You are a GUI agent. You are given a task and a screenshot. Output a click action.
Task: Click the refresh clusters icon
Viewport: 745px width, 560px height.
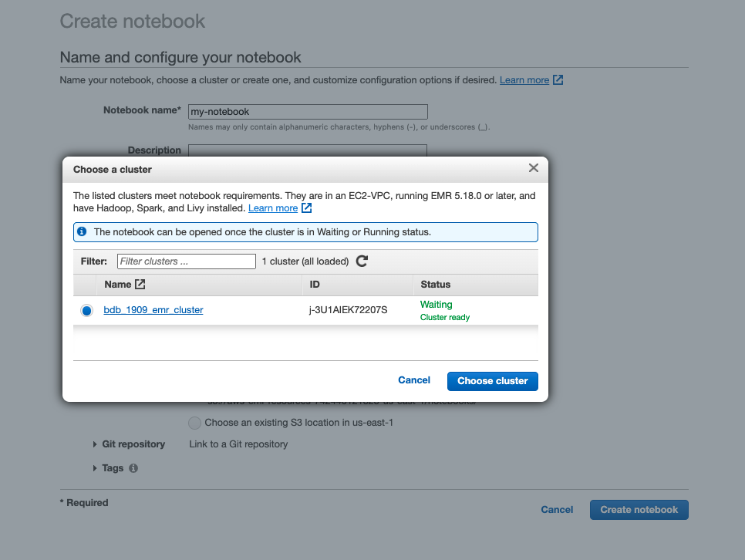click(x=362, y=261)
